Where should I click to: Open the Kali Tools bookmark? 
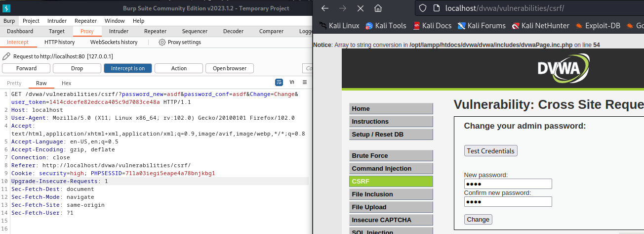point(386,25)
